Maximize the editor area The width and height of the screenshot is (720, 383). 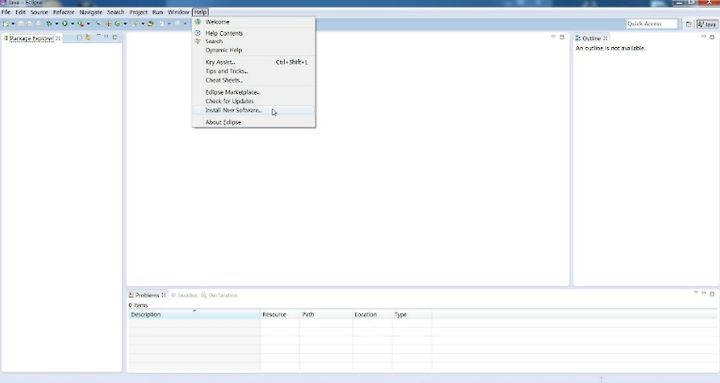pyautogui.click(x=562, y=37)
